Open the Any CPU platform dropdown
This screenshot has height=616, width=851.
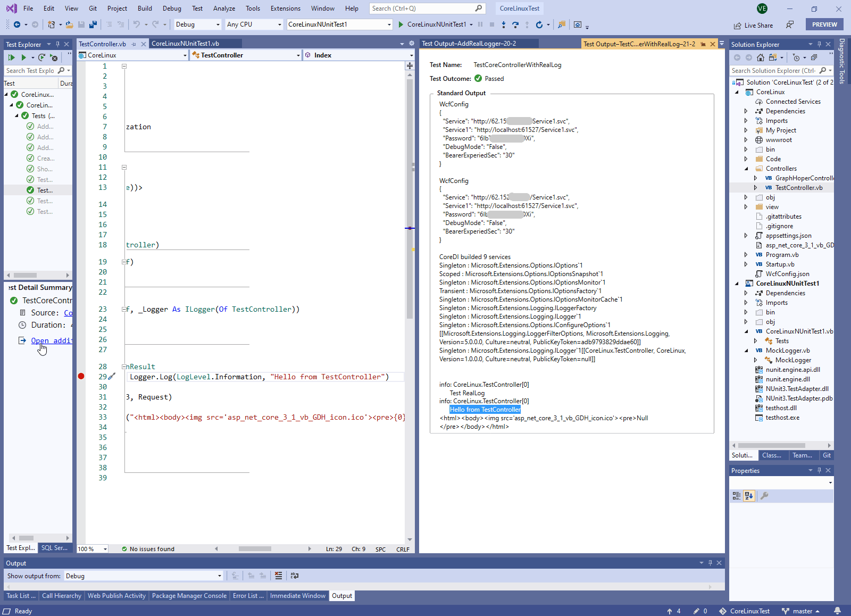pos(254,24)
